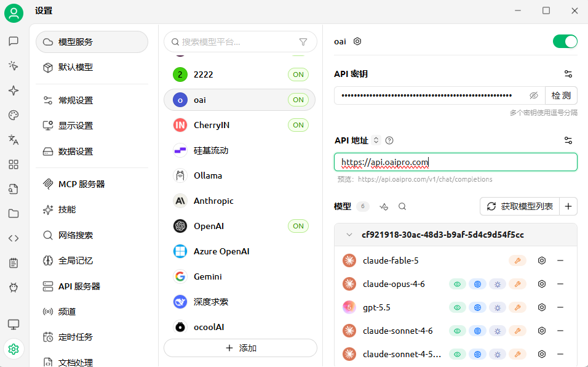Open the 常规设置 settings menu
This screenshot has height=367, width=588.
pyautogui.click(x=92, y=100)
